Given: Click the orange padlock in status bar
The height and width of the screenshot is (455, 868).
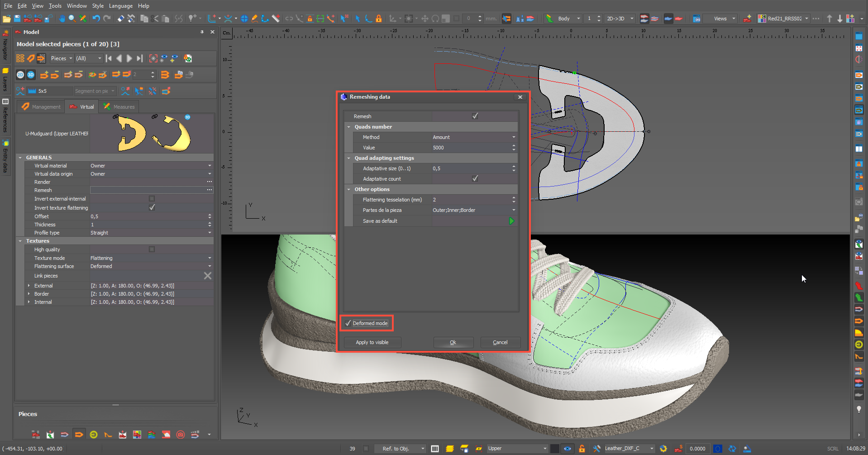Looking at the screenshot, I should coord(582,449).
